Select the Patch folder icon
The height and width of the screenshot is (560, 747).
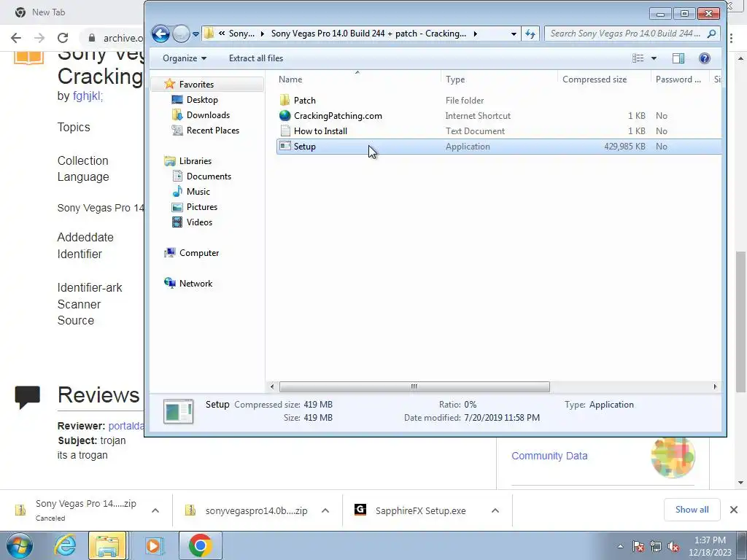(285, 100)
